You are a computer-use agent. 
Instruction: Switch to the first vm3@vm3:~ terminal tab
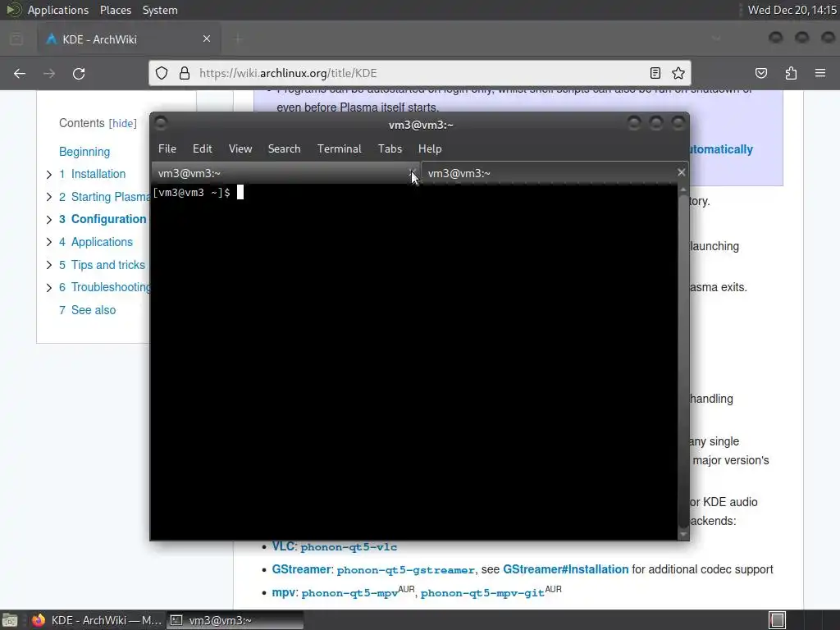[286, 173]
